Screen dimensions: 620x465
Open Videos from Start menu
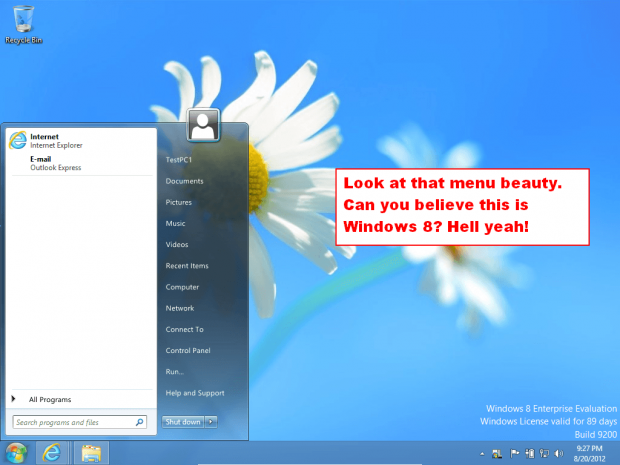(x=177, y=245)
